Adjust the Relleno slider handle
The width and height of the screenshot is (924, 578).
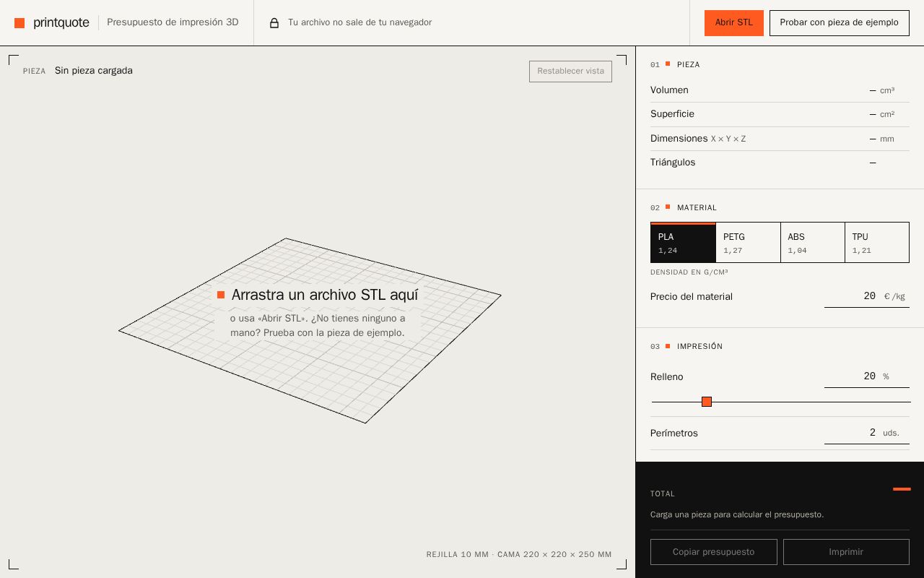pyautogui.click(x=707, y=402)
